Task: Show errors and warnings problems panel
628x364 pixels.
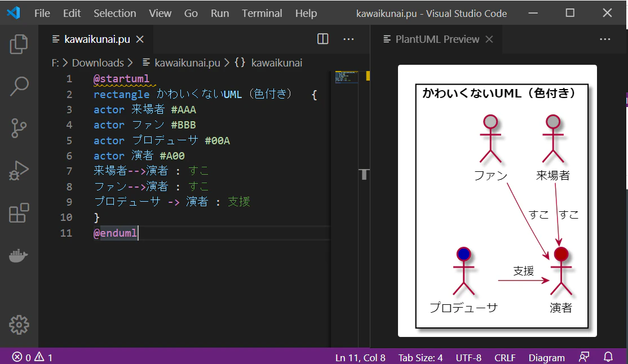Action: click(x=33, y=357)
